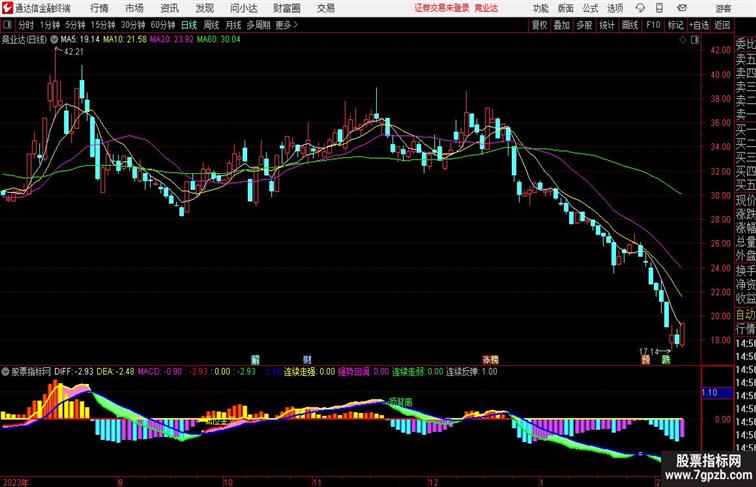
Task: Switch to the 周线 weekly tab
Action: point(211,25)
